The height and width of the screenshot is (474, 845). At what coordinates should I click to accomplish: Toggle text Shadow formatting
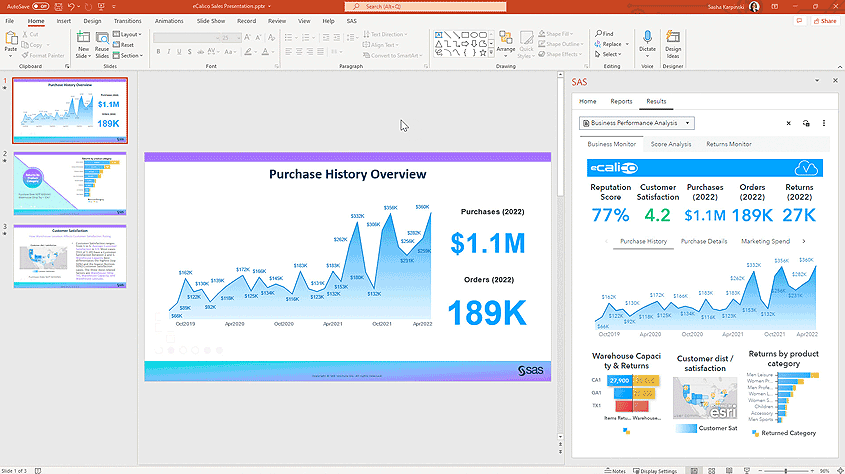[x=189, y=52]
